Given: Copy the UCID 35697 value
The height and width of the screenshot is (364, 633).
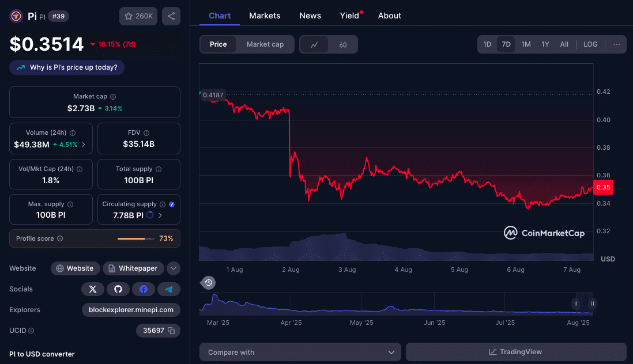Looking at the screenshot, I should coord(171,331).
